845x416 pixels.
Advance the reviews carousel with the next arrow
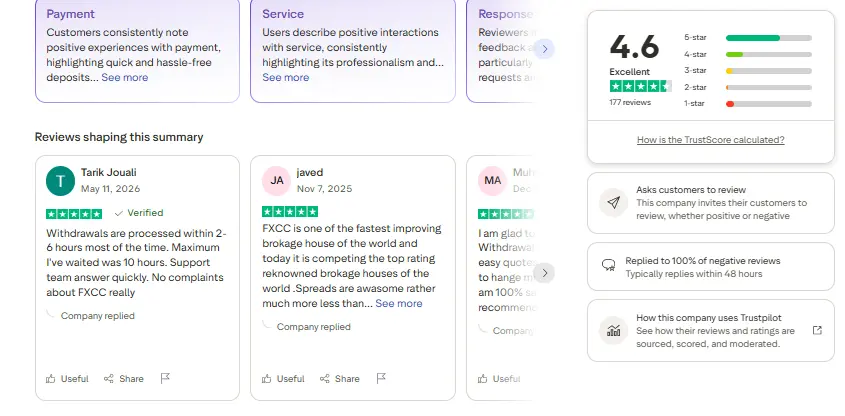(544, 273)
